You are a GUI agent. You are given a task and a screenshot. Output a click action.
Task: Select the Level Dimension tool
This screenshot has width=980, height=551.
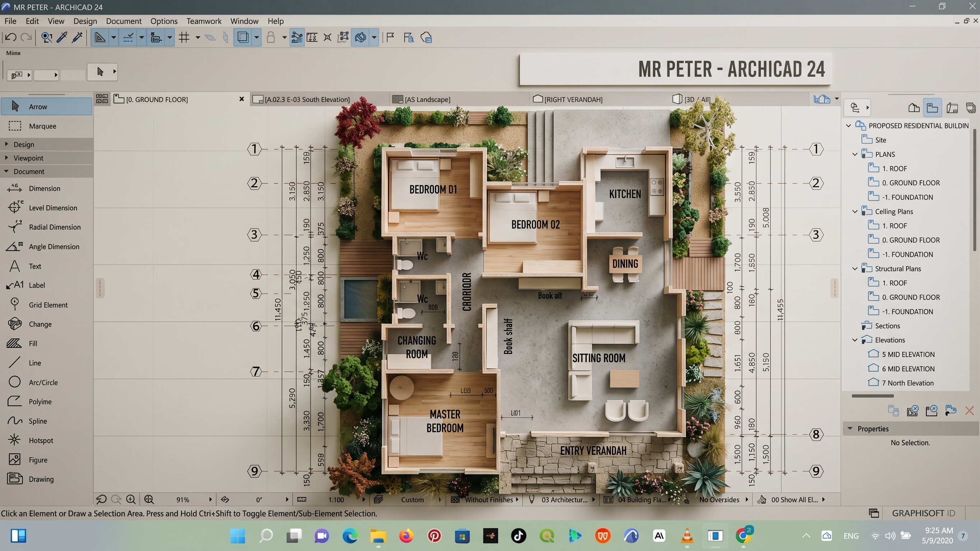point(46,208)
